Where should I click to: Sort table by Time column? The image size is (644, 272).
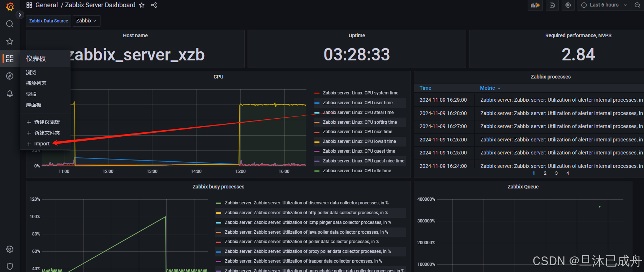[x=425, y=88]
